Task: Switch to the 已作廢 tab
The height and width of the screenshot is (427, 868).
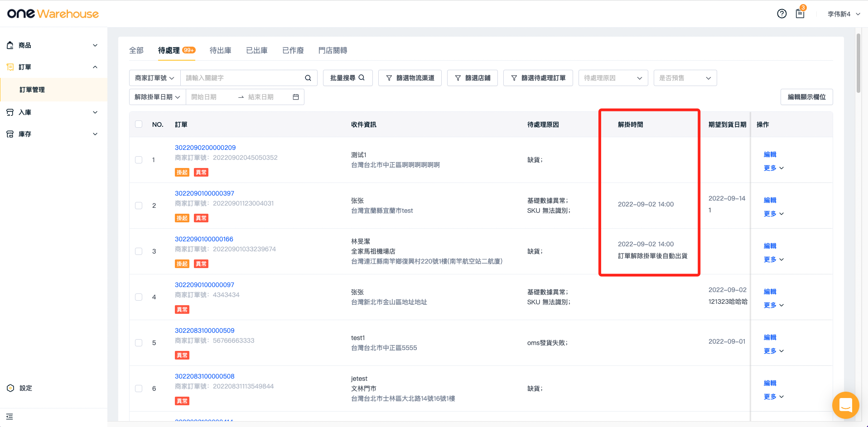Action: click(x=293, y=50)
